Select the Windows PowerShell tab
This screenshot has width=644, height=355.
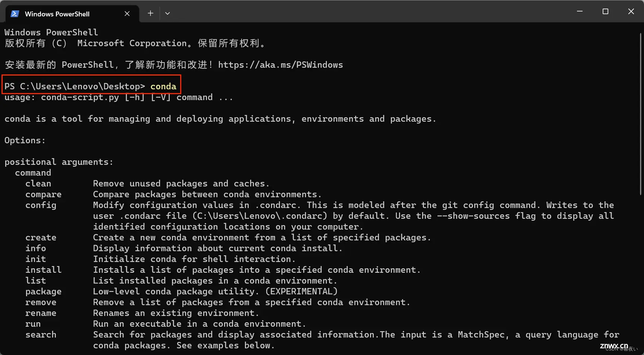click(73, 14)
